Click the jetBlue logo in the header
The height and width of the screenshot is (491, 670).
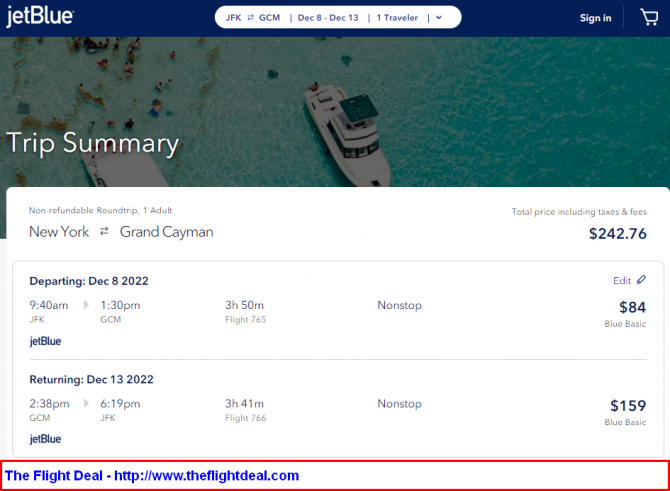pos(40,17)
